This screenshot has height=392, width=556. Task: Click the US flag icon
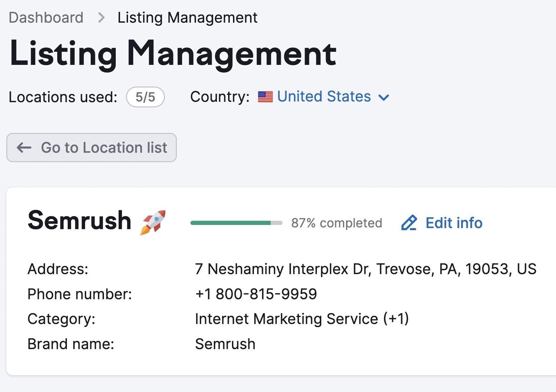point(265,97)
